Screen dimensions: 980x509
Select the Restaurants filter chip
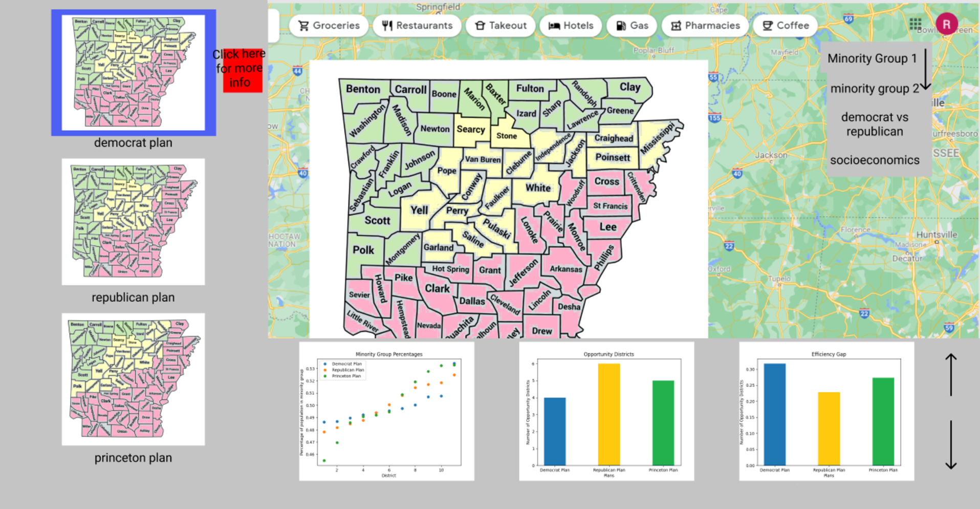click(x=417, y=26)
